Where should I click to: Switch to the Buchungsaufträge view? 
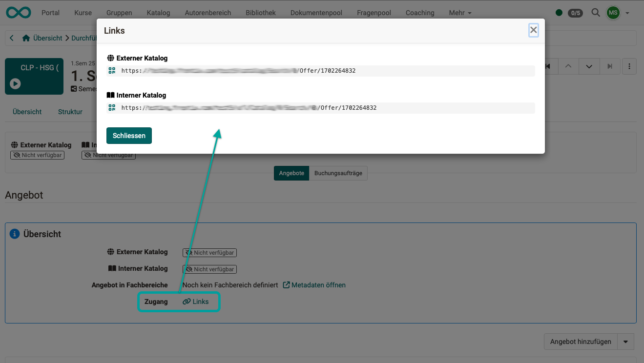(338, 173)
